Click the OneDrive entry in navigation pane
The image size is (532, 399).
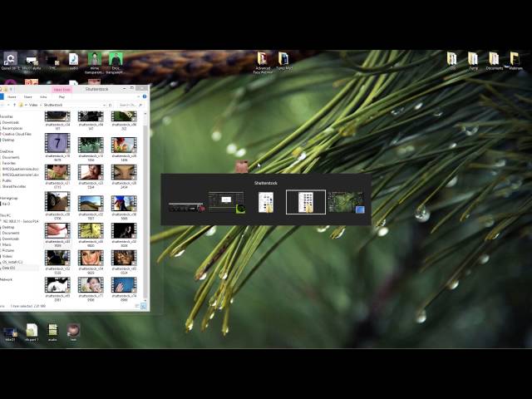[7, 151]
